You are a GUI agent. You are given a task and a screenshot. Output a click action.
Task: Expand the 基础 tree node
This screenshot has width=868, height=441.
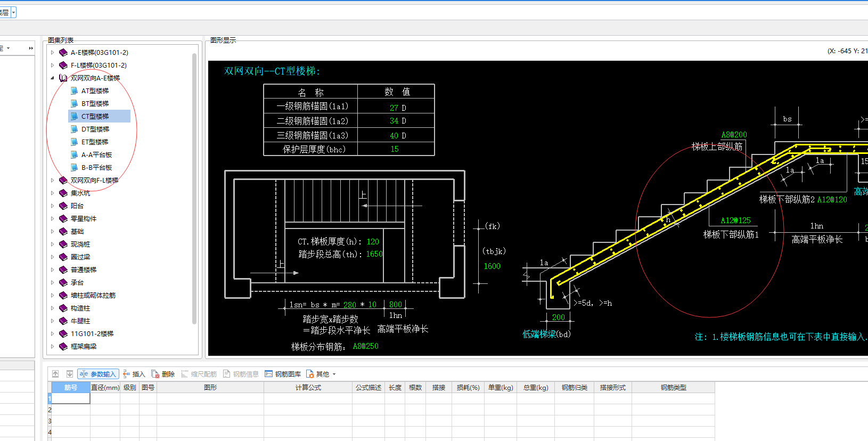pyautogui.click(x=52, y=231)
